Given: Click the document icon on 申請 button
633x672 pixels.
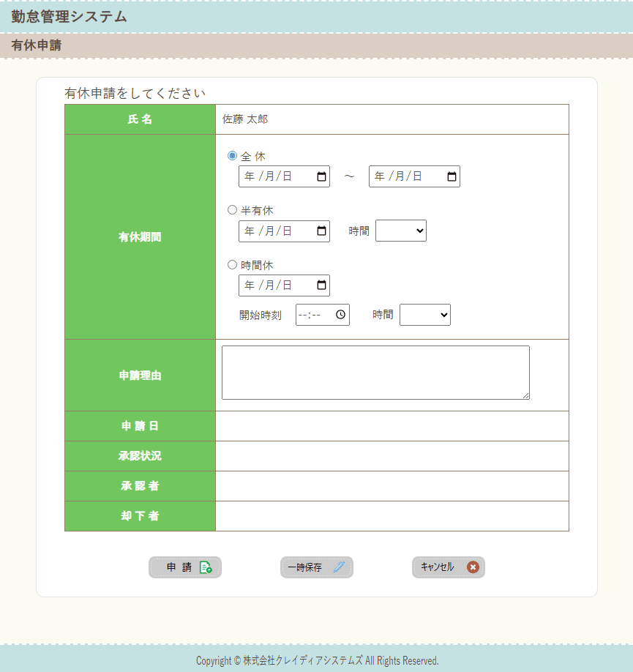Looking at the screenshot, I should point(206,567).
